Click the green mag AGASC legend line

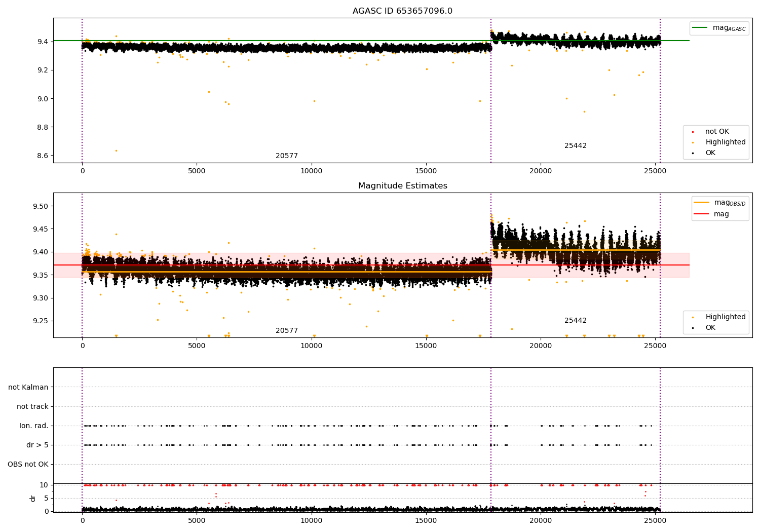coord(700,27)
